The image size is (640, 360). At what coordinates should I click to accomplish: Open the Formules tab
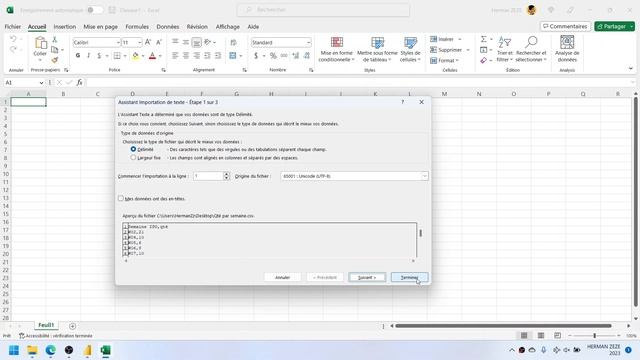(137, 27)
